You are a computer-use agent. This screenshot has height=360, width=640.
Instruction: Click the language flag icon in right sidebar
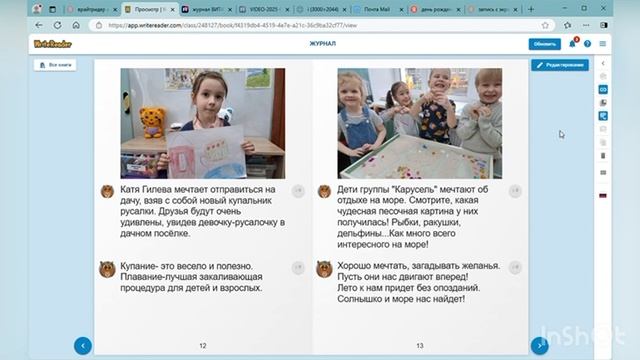pos(603,196)
